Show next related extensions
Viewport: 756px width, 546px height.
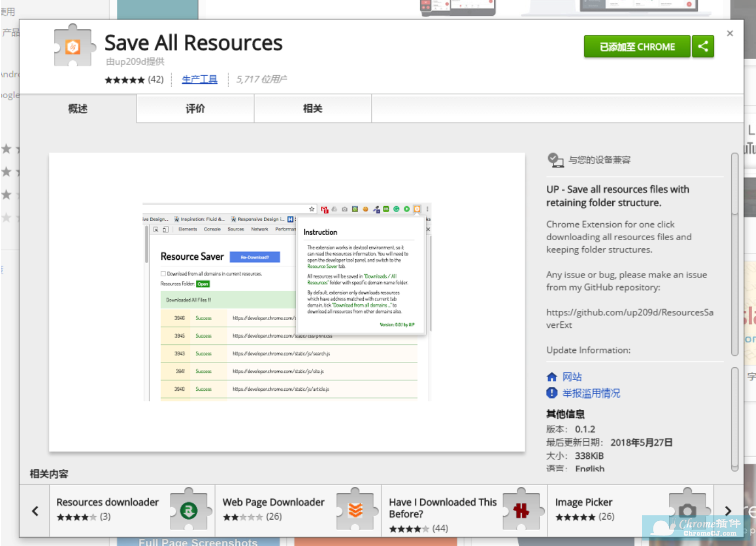click(728, 511)
